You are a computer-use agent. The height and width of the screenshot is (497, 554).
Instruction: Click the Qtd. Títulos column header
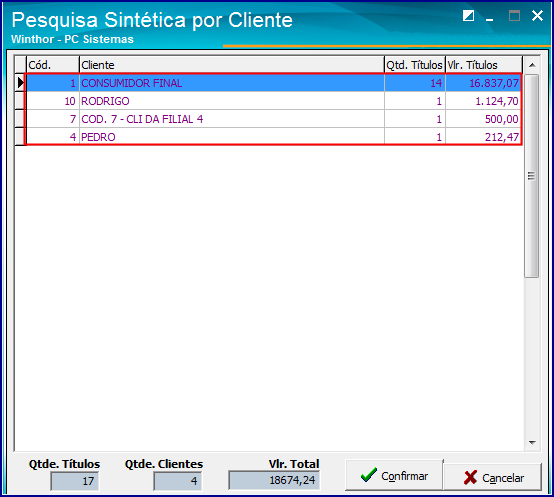click(x=415, y=65)
